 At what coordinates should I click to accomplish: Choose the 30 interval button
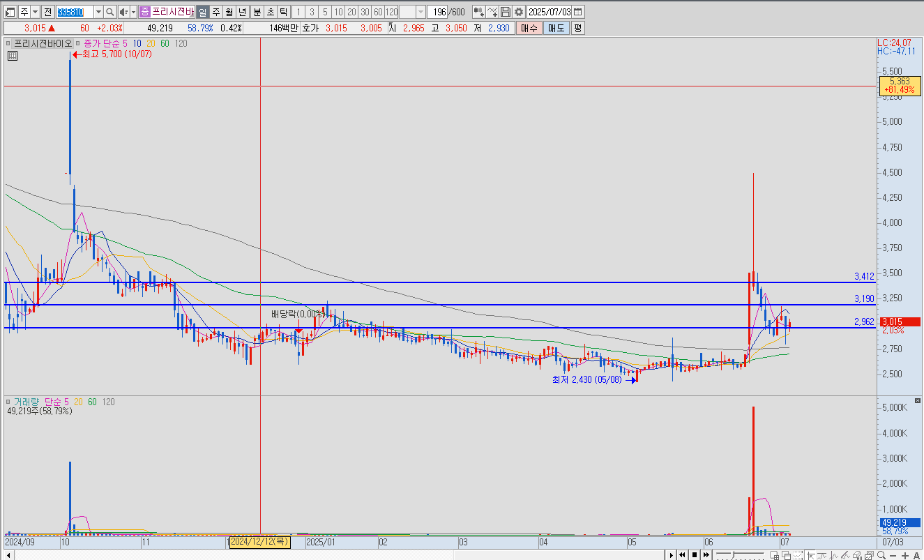[x=365, y=12]
